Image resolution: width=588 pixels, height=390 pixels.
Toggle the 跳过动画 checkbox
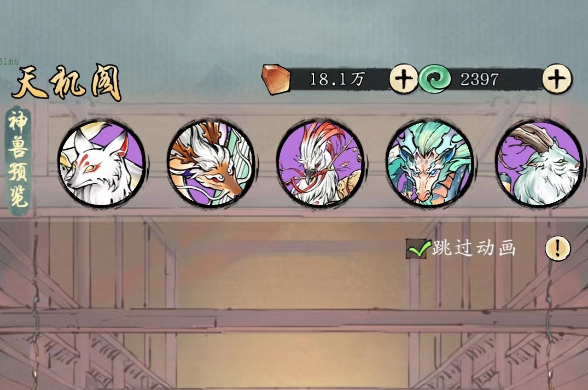417,248
